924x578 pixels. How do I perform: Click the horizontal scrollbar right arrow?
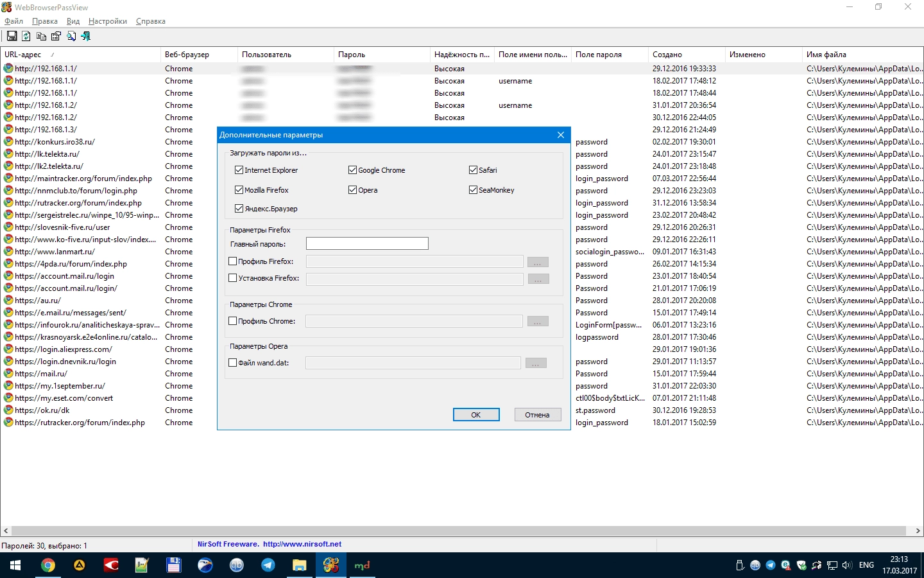coord(918,531)
